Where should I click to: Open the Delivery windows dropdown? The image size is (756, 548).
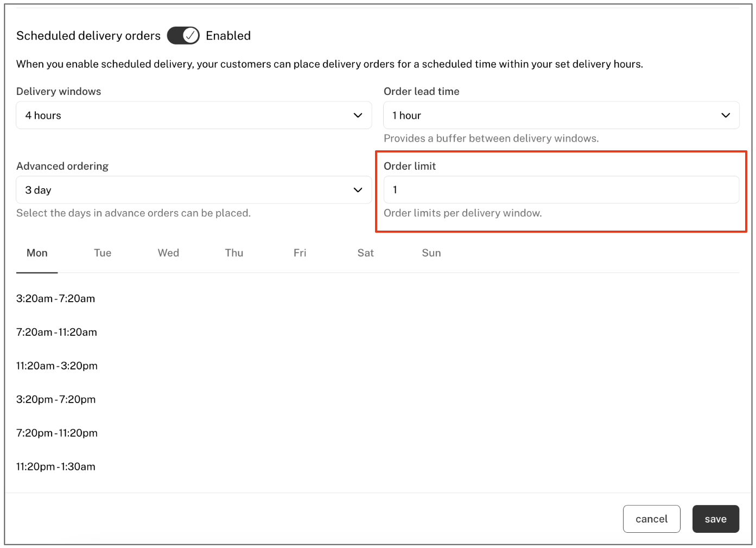click(194, 115)
